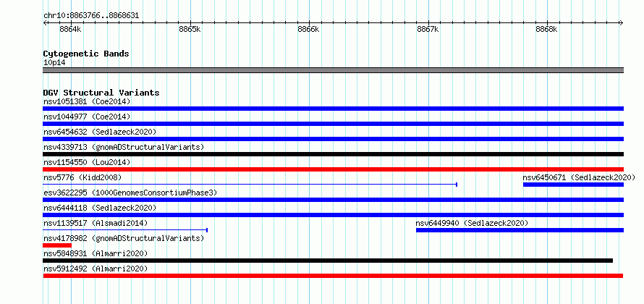
Task: Open nsv1139517 (Alsmadi2014) label
Action: coord(96,223)
